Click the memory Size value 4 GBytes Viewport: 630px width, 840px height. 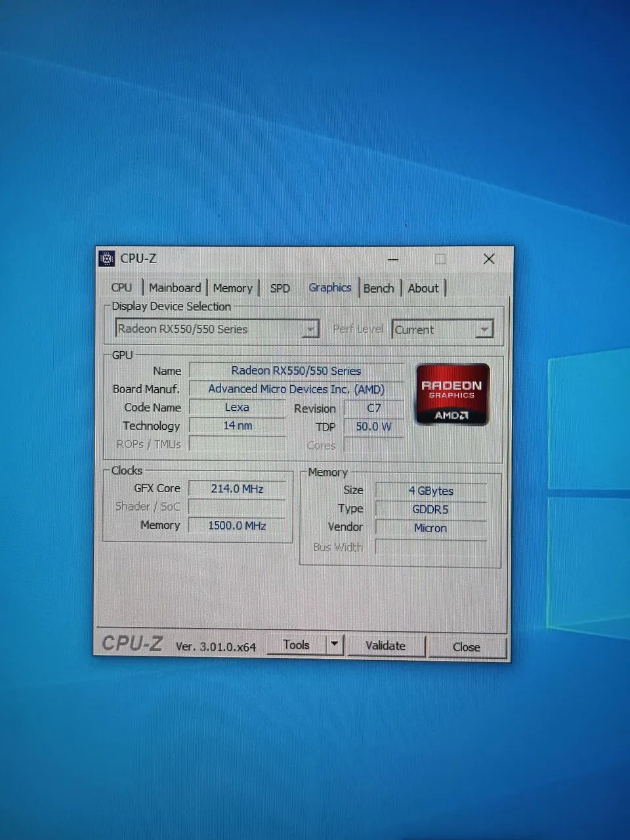coord(430,491)
